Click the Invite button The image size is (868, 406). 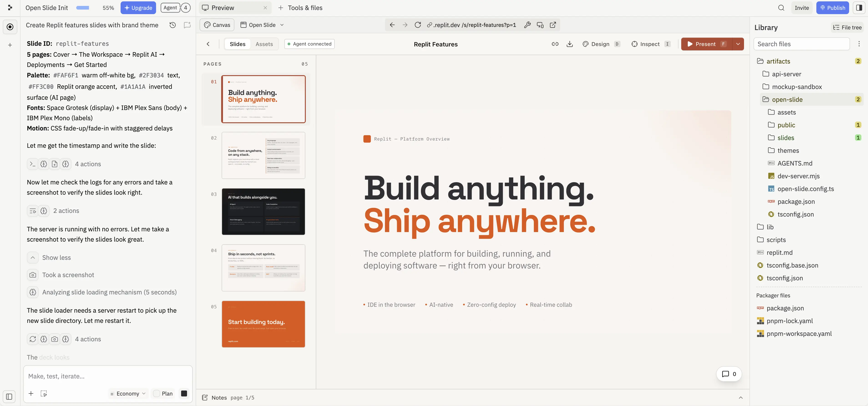[x=802, y=8]
